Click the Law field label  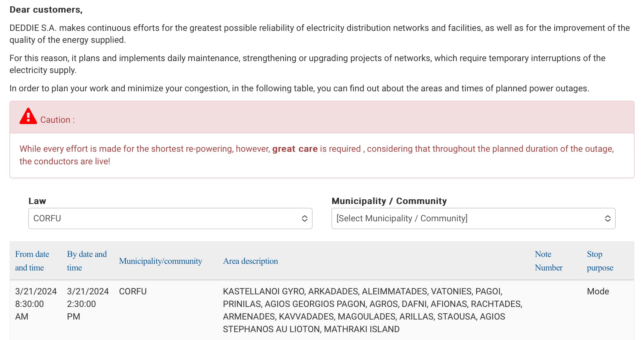coord(37,201)
